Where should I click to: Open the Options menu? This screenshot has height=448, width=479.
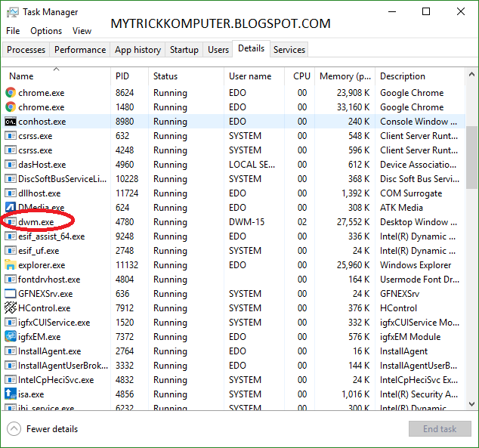[x=46, y=31]
